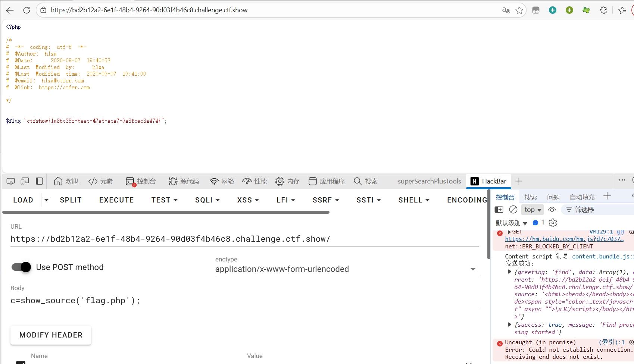Reload the page with the refresh icon
Image resolution: width=634 pixels, height=364 pixels.
coord(26,10)
